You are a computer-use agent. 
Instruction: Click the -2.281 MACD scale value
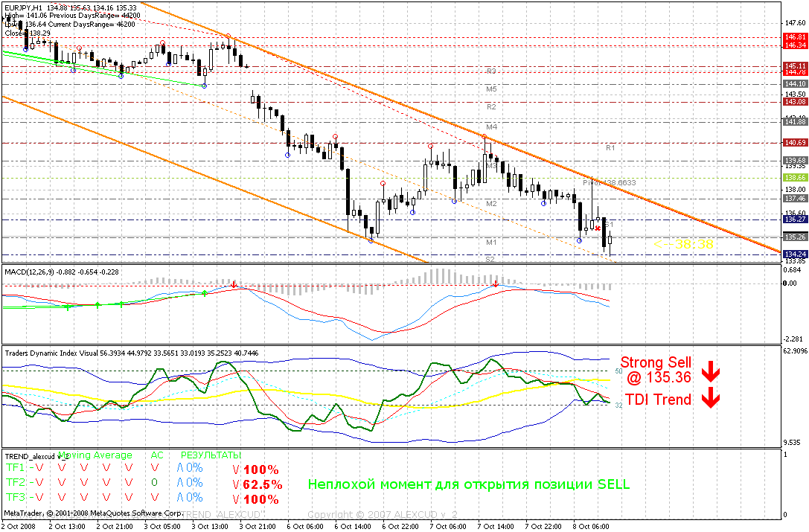(793, 339)
